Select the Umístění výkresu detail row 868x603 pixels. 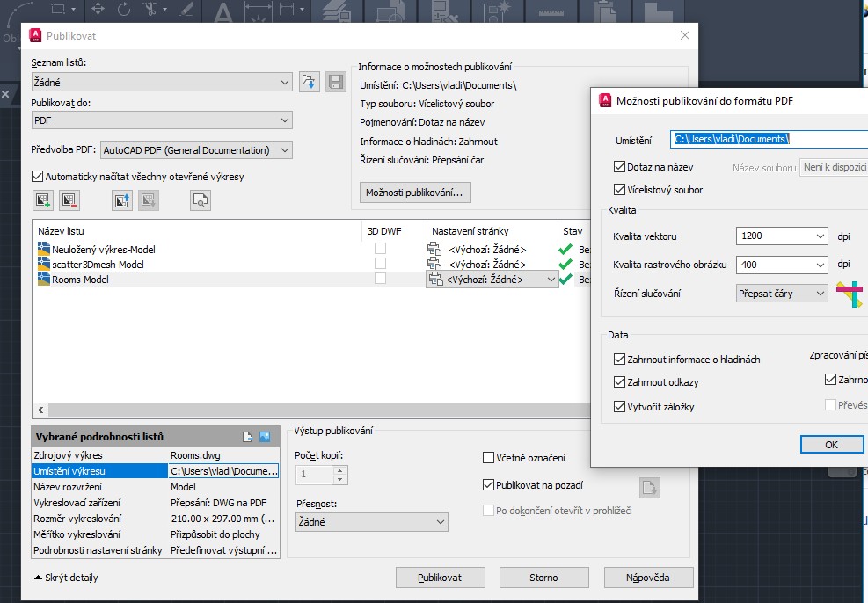156,471
